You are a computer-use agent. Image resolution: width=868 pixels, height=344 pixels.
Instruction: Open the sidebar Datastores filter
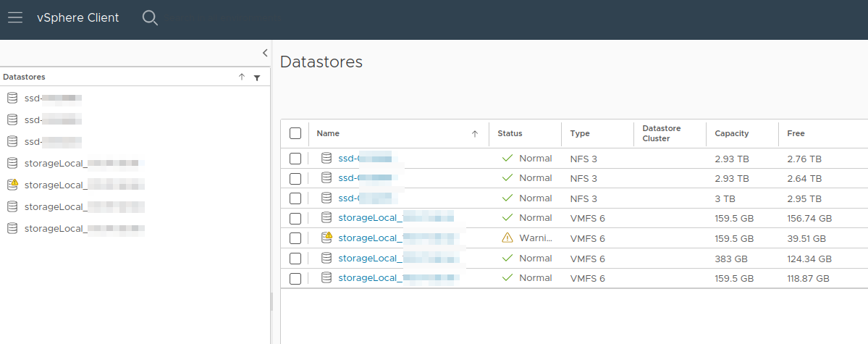click(257, 77)
